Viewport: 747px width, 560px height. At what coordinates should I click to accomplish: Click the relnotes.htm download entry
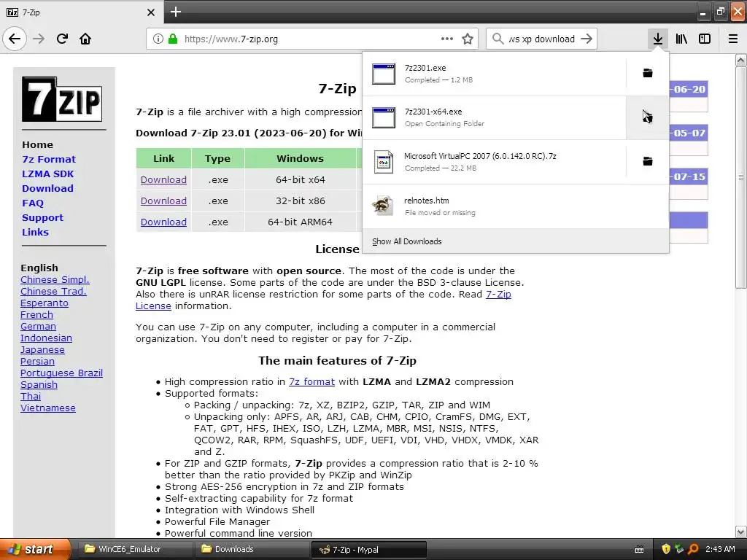click(x=516, y=206)
